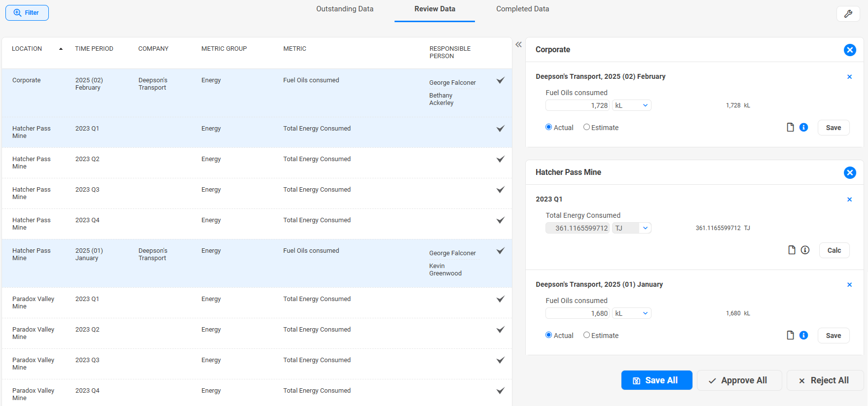Image resolution: width=868 pixels, height=406 pixels.
Task: Select Actual for the January Fuel Oils entry
Action: click(x=548, y=335)
